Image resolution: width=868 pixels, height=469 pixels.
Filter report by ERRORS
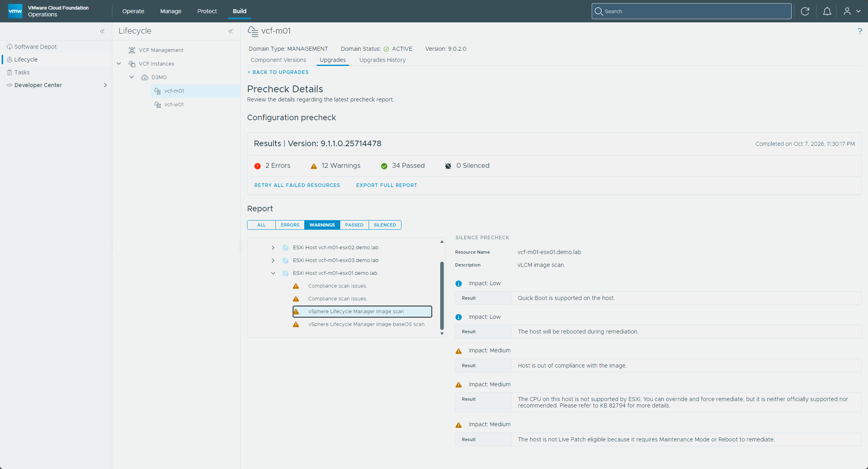coord(290,225)
